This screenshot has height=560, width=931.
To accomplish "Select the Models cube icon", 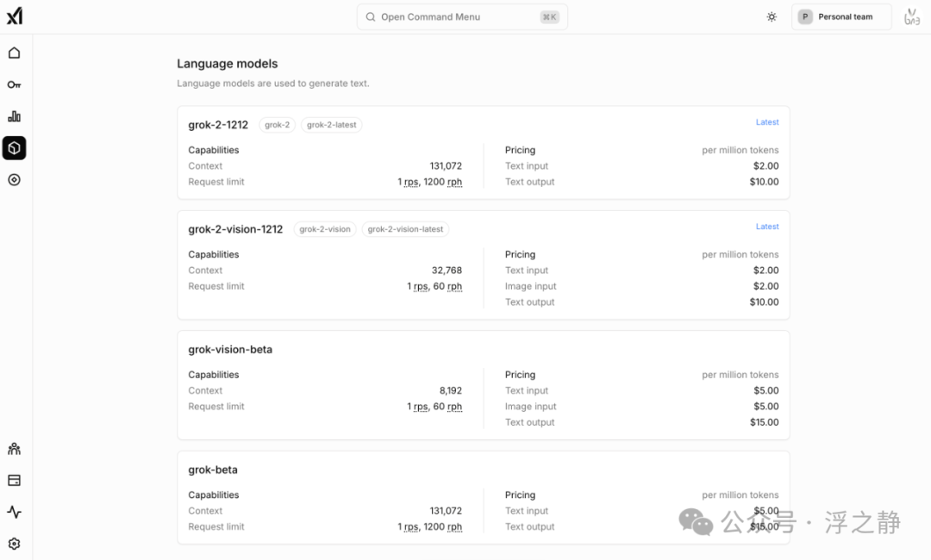I will (15, 148).
